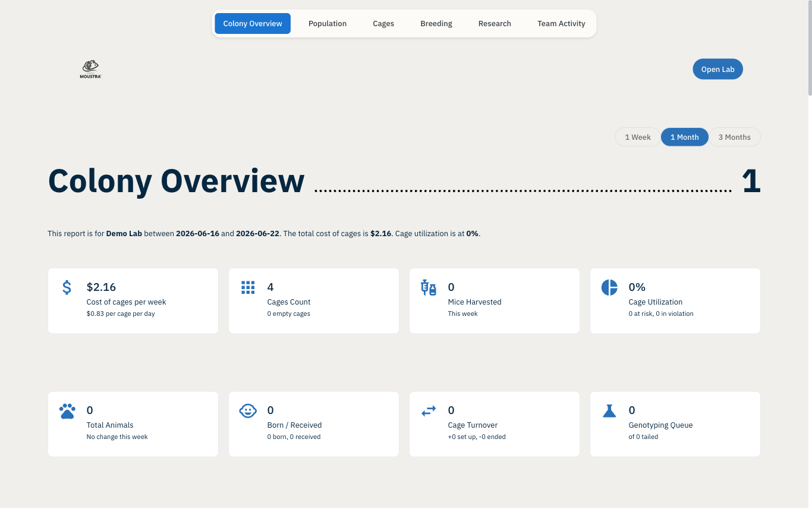The height and width of the screenshot is (508, 812).
Task: Click the "Mice Harvested" label
Action: tap(475, 302)
